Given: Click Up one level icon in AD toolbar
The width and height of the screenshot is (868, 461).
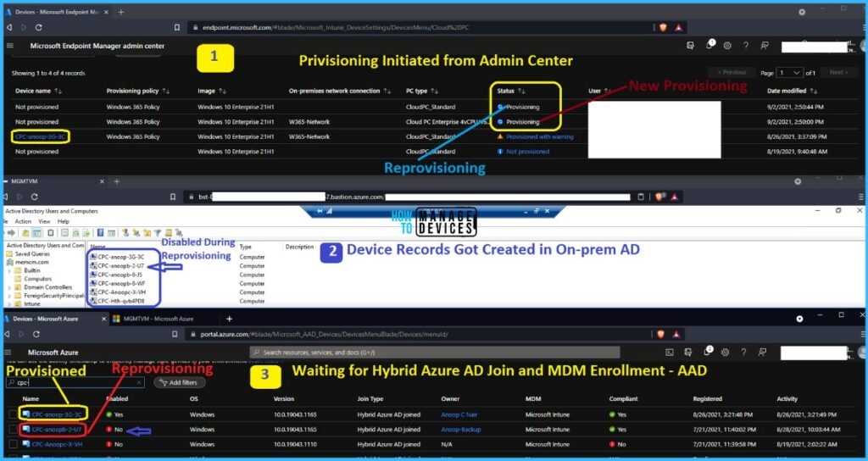Looking at the screenshot, I should (26, 233).
